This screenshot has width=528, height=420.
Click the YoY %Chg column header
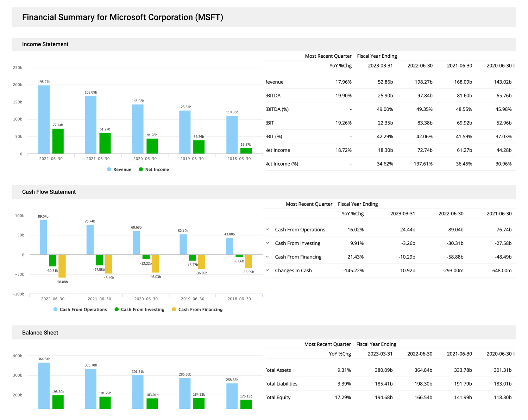click(340, 65)
